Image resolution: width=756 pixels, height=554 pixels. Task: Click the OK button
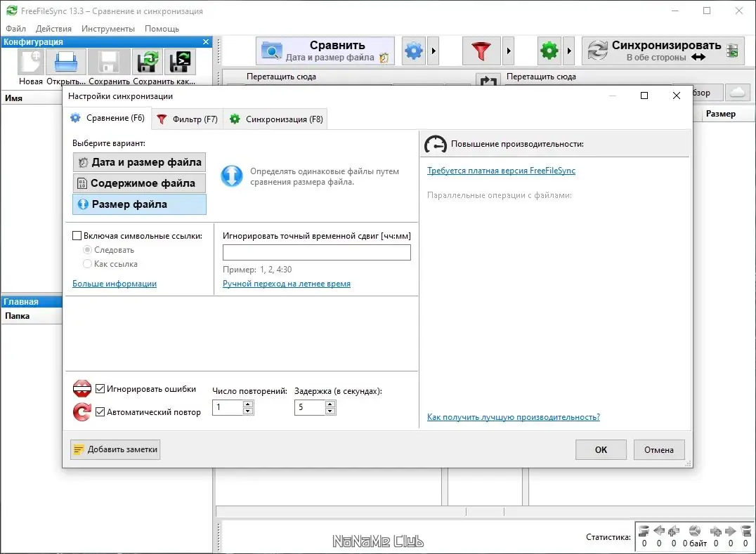click(601, 449)
